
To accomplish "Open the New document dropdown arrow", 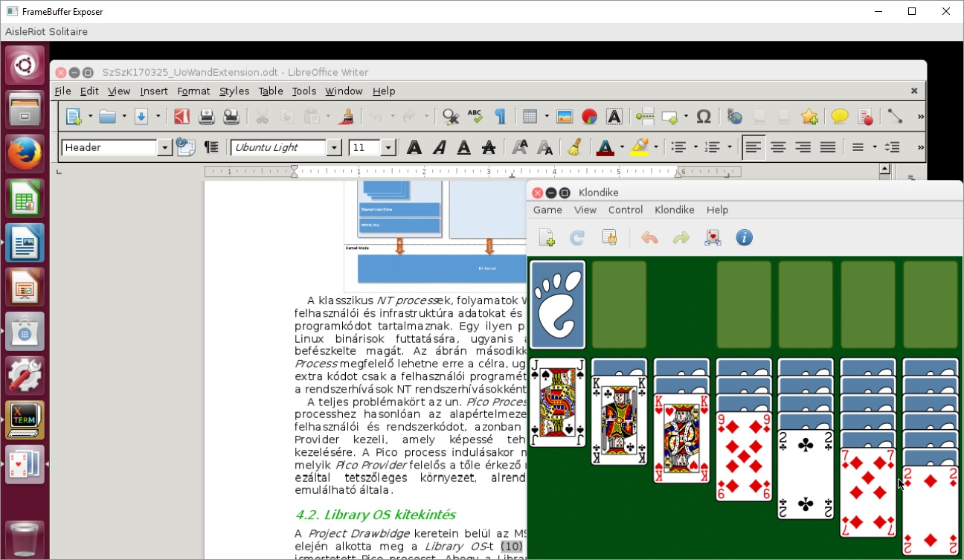I will click(x=90, y=117).
